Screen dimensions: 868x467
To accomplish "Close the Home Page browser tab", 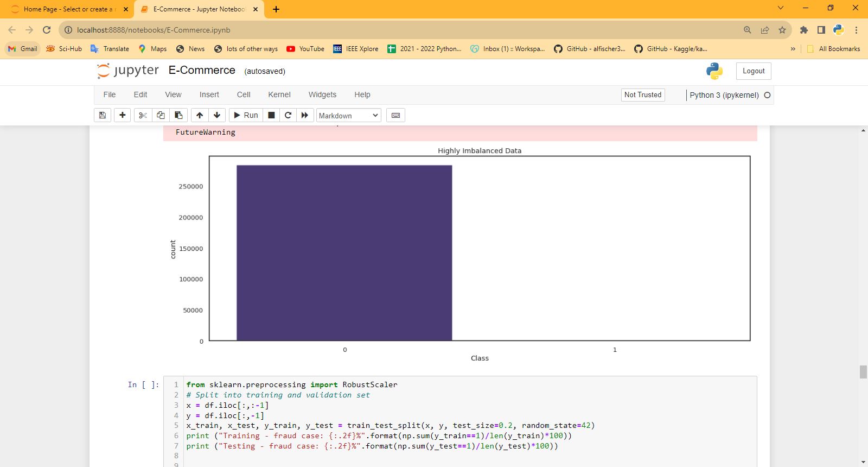I will (126, 9).
